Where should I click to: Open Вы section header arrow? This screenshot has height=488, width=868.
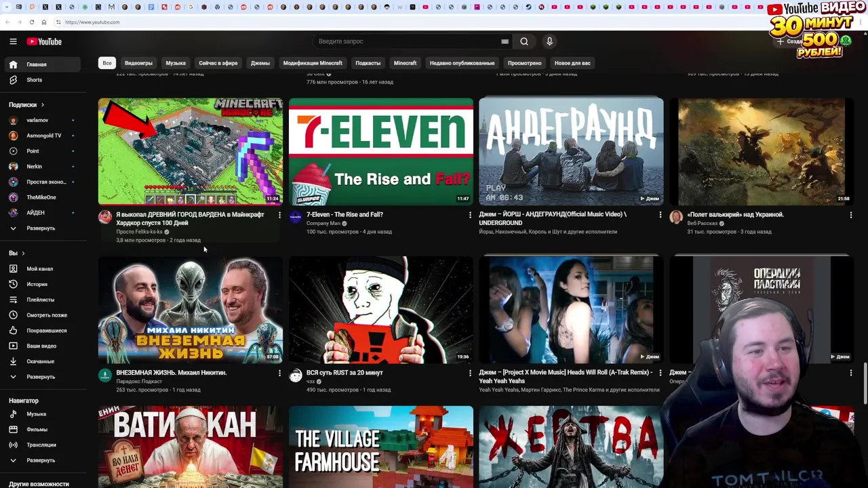click(x=23, y=253)
